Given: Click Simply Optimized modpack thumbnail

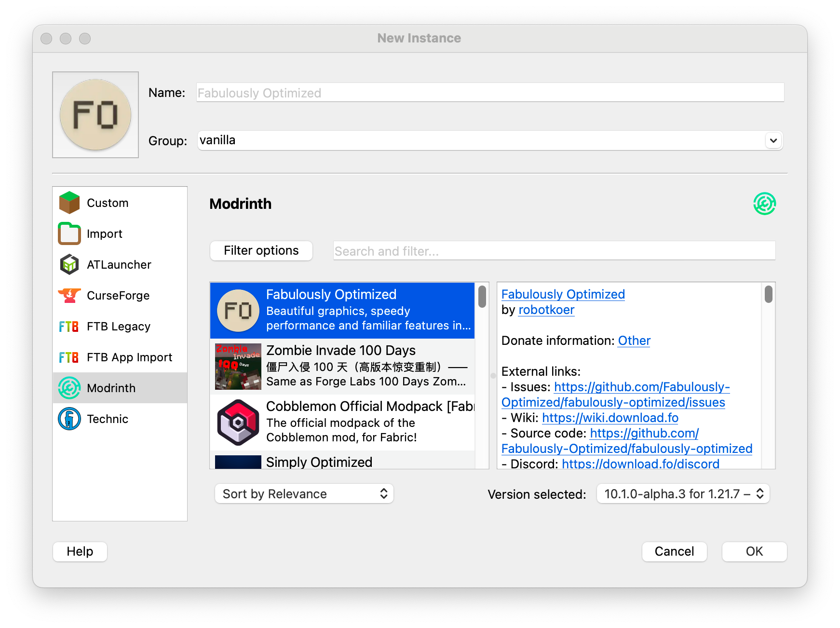Looking at the screenshot, I should (x=238, y=462).
